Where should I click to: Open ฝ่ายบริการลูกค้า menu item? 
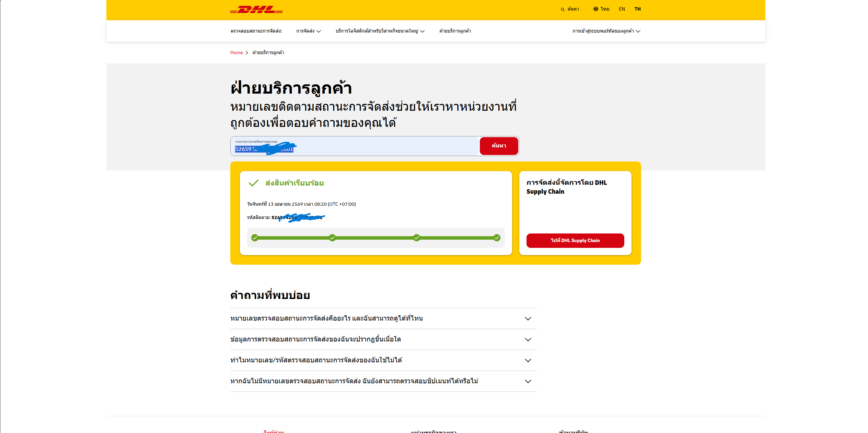(455, 31)
